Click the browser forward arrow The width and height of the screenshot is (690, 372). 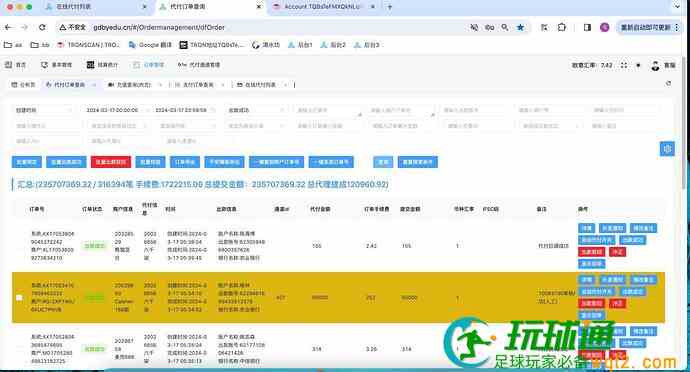[x=25, y=27]
